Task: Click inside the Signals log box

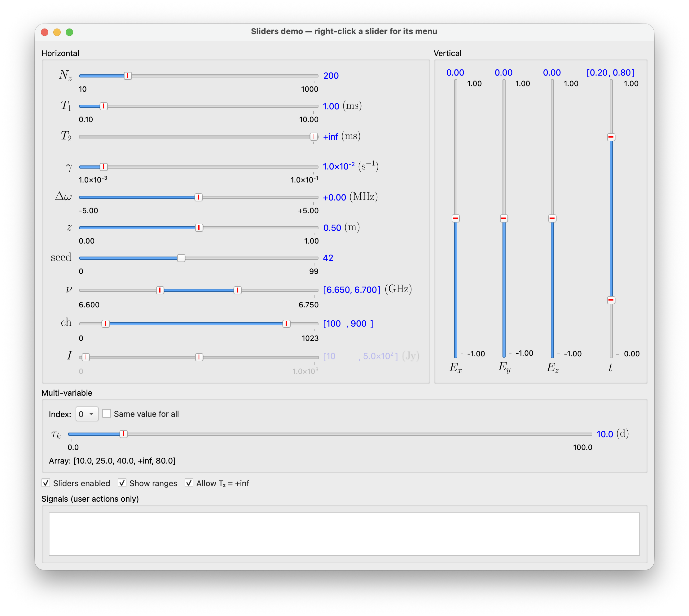Action: pyautogui.click(x=344, y=534)
